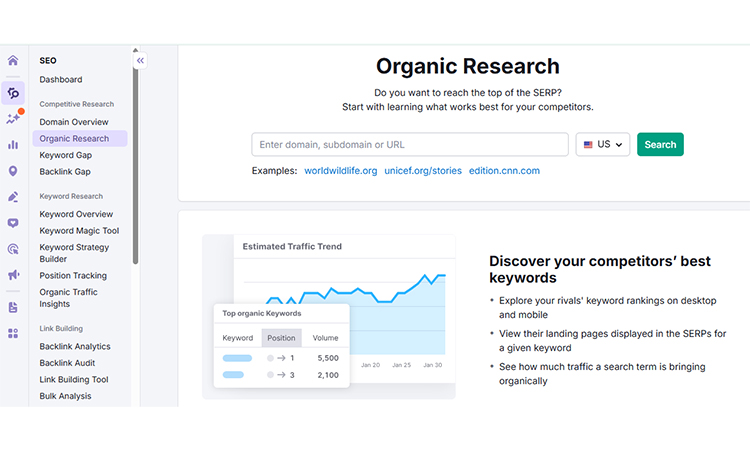Open Backlink Gap
The height and width of the screenshot is (450, 750).
point(65,172)
